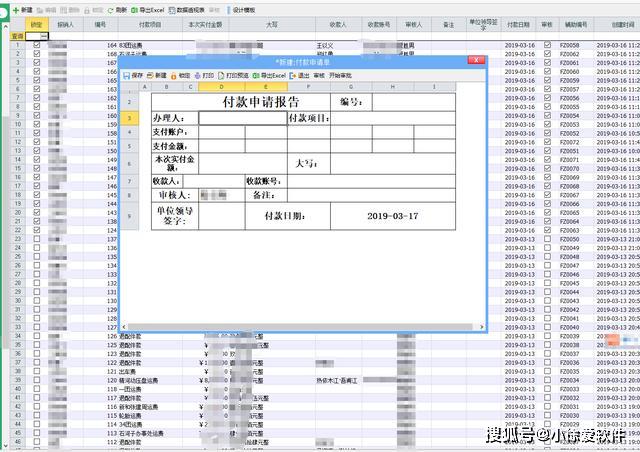640x452 pixels.
Task: Click the 付款日期 value 2019-03-17
Action: (x=393, y=216)
